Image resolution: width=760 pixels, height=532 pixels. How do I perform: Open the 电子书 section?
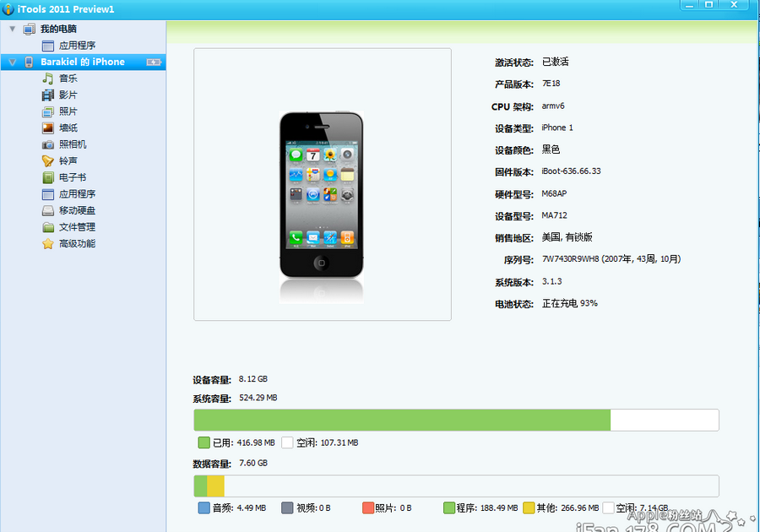point(73,177)
